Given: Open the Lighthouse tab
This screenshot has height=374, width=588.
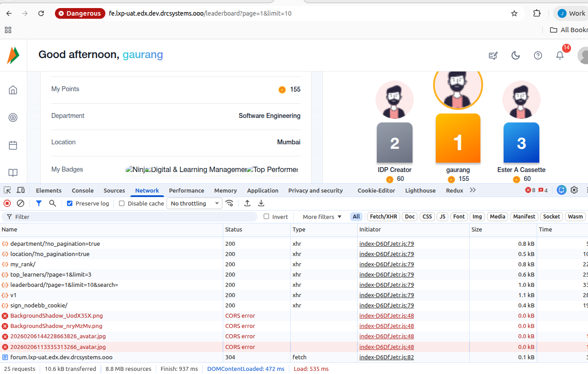Looking at the screenshot, I should click(420, 191).
